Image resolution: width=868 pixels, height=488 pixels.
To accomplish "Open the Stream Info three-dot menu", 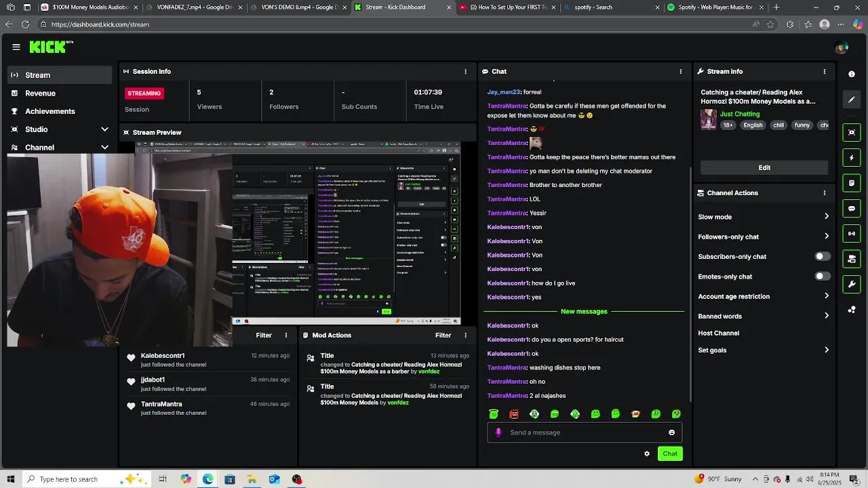I will [x=825, y=71].
